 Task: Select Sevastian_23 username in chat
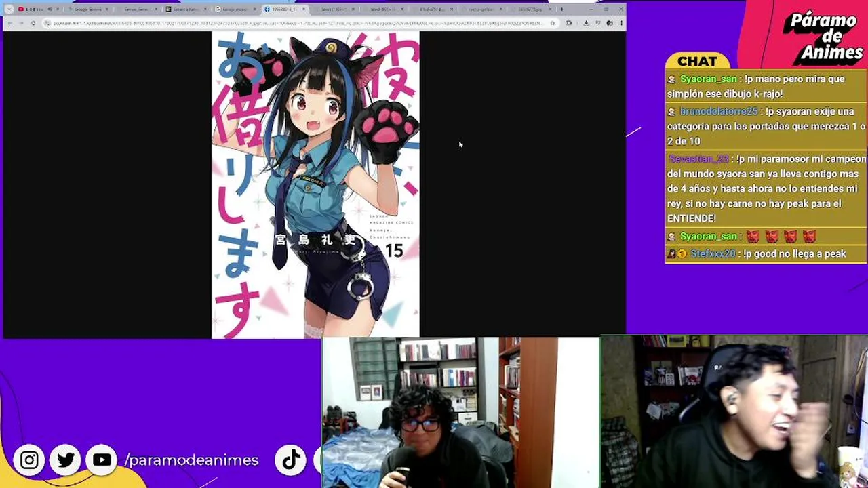(x=698, y=159)
